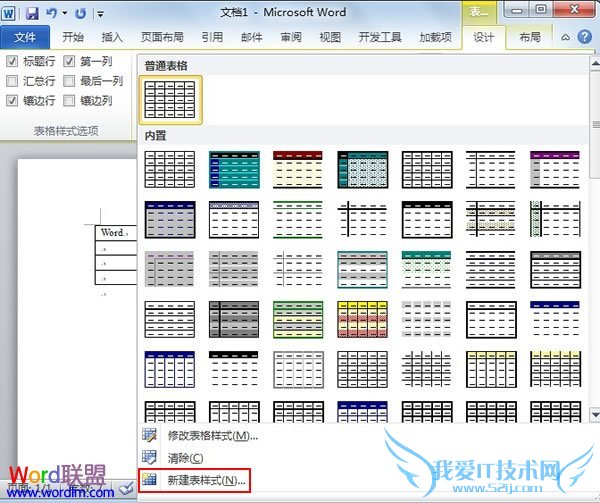Switch to the 邮件 tab
The width and height of the screenshot is (600, 503).
pos(251,37)
